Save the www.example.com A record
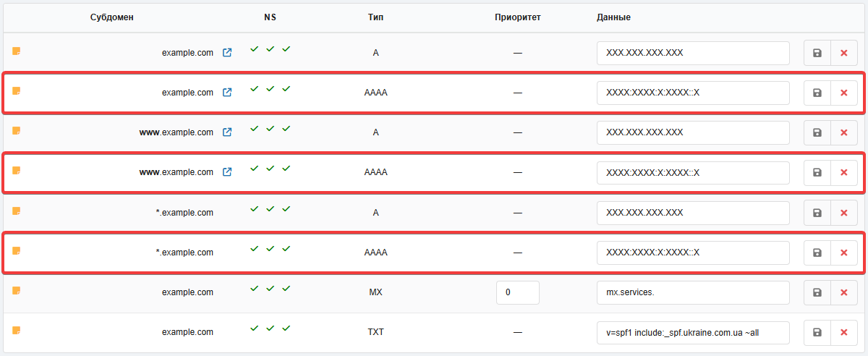The height and width of the screenshot is (356, 868). tap(817, 132)
